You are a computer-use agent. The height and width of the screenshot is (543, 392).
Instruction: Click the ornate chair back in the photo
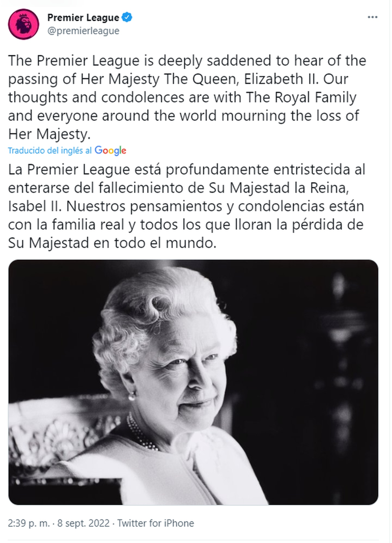pyautogui.click(x=56, y=433)
